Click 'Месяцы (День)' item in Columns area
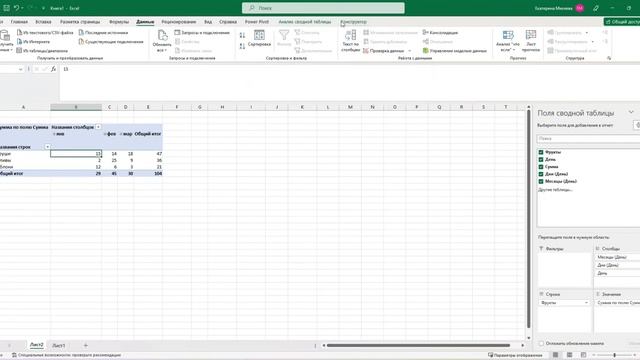Image resolution: width=640 pixels, height=360 pixels. [617, 257]
